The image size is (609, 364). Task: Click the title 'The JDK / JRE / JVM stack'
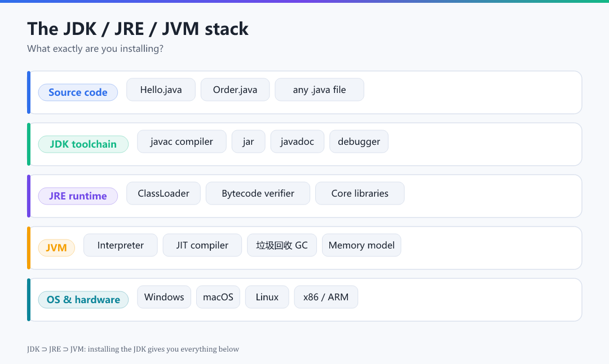(138, 29)
